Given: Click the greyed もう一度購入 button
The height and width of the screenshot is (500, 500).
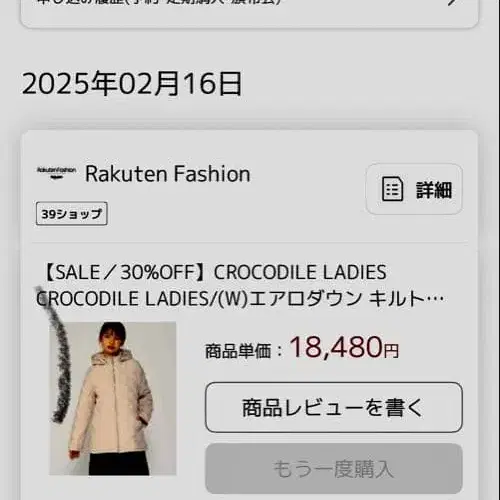Looking at the screenshot, I should (x=334, y=468).
